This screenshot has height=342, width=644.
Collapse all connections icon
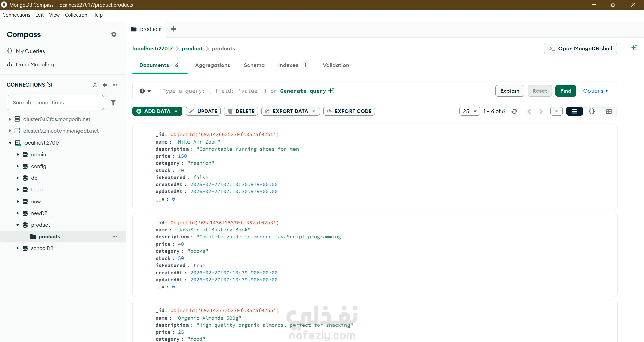tap(95, 85)
